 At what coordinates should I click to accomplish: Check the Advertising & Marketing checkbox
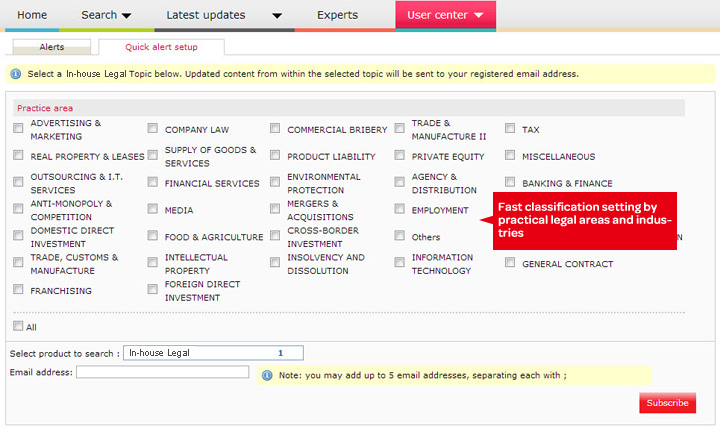click(x=18, y=128)
